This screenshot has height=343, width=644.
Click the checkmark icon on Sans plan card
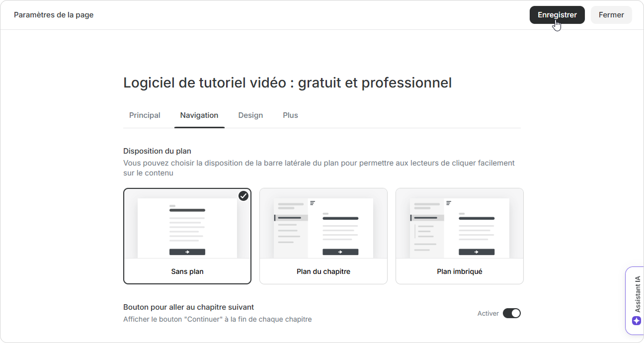click(243, 196)
